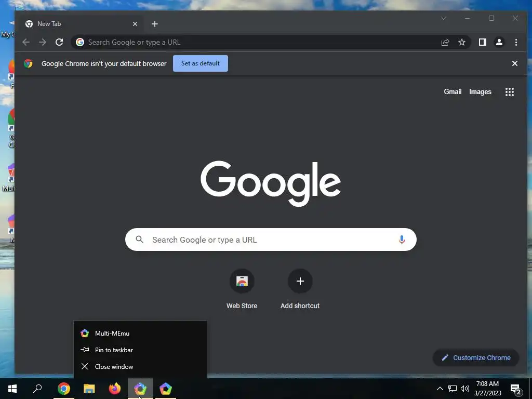Choose Close window in jump list
Viewport: 532px width, 399px height.
[x=140, y=366]
